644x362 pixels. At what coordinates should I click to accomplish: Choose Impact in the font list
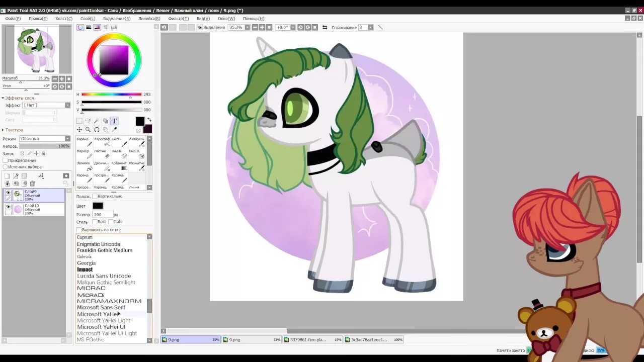pyautogui.click(x=85, y=269)
